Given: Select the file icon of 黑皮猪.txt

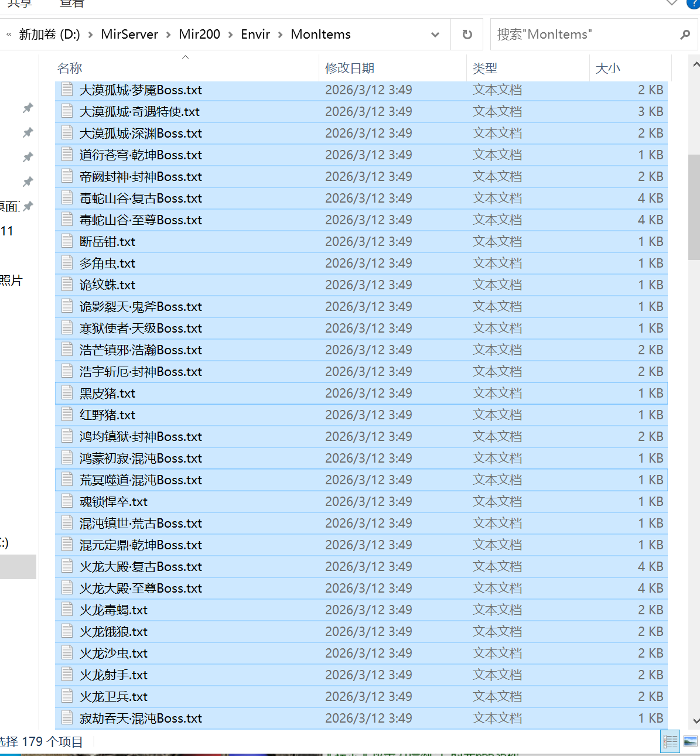Looking at the screenshot, I should pos(67,393).
